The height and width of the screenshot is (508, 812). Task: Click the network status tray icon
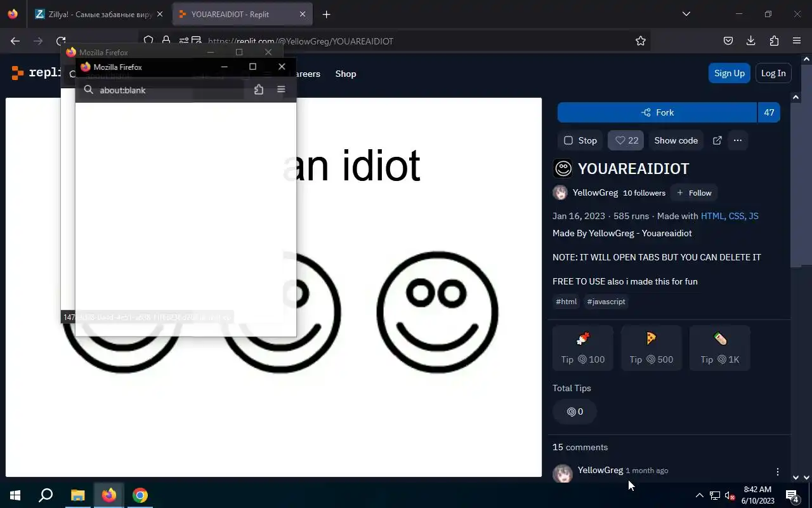(x=714, y=495)
